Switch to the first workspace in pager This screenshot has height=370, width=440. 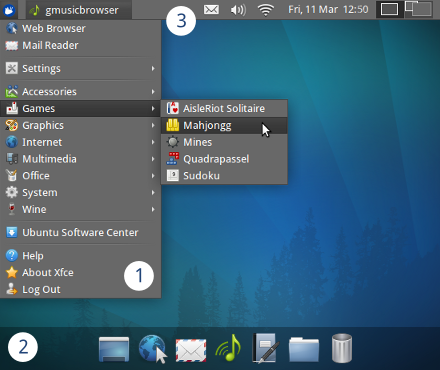tap(389, 9)
